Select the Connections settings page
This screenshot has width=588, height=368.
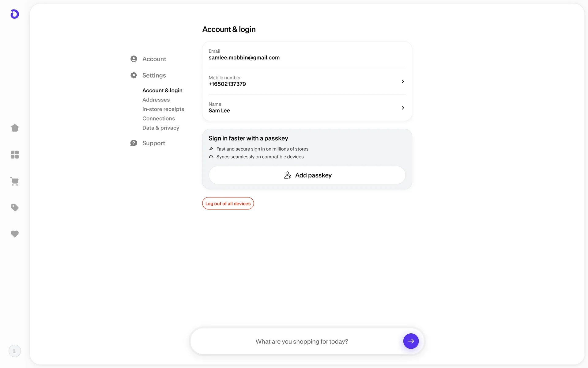pos(159,118)
